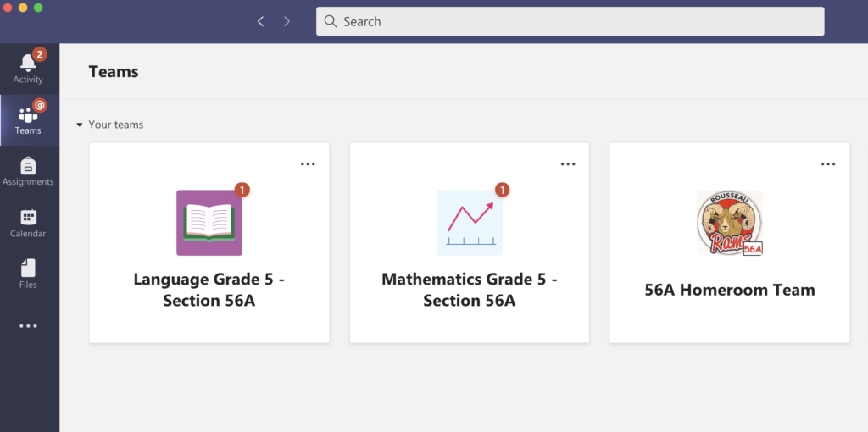This screenshot has width=868, height=432.
Task: Open the Activity bell icon
Action: (x=28, y=64)
